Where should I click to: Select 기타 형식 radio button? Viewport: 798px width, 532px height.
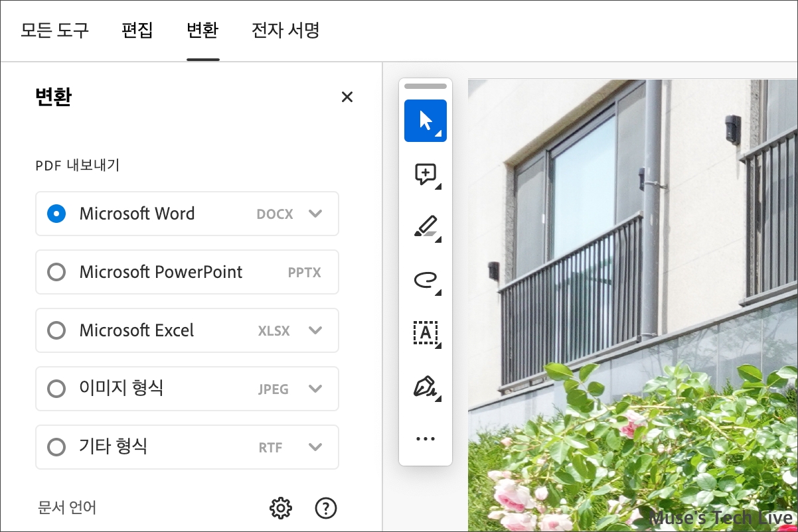click(56, 447)
